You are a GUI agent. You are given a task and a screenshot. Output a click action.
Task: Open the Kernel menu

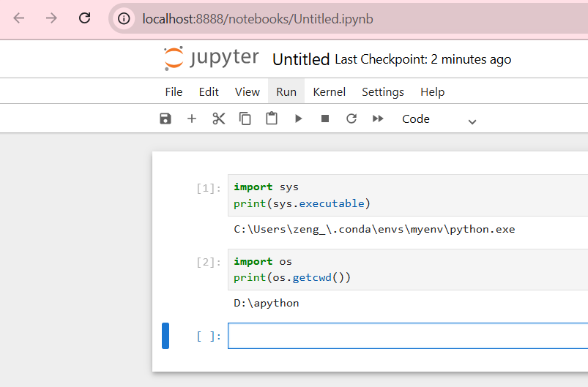click(x=329, y=91)
